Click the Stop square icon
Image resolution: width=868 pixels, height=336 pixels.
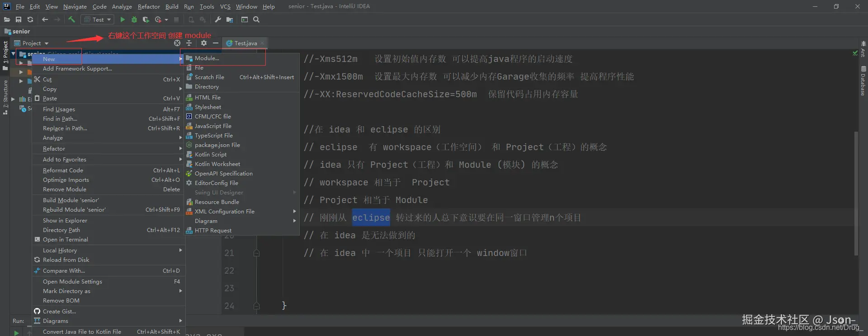(176, 19)
